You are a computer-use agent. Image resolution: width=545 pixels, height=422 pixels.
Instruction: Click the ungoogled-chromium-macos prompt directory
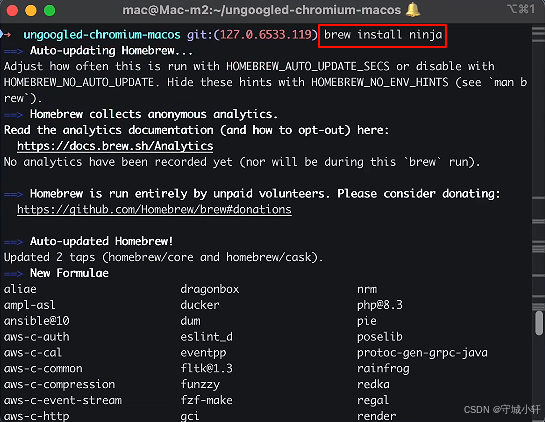pos(102,35)
